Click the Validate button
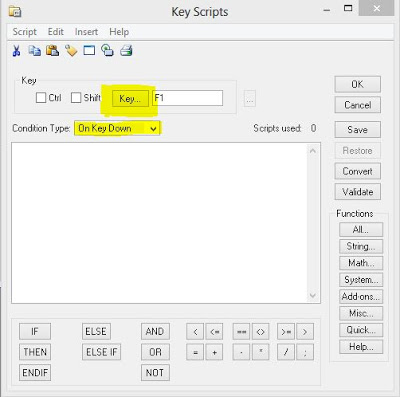The width and height of the screenshot is (400, 397). [x=357, y=192]
